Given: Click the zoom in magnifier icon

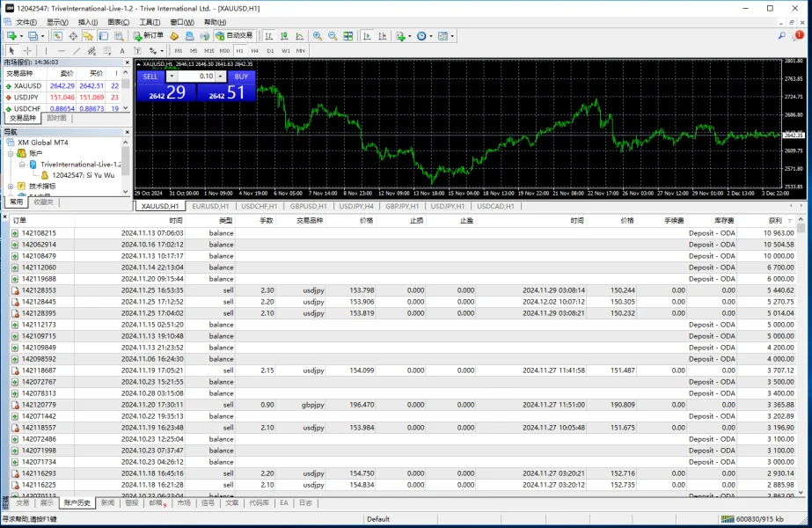Looking at the screenshot, I should point(318,36).
